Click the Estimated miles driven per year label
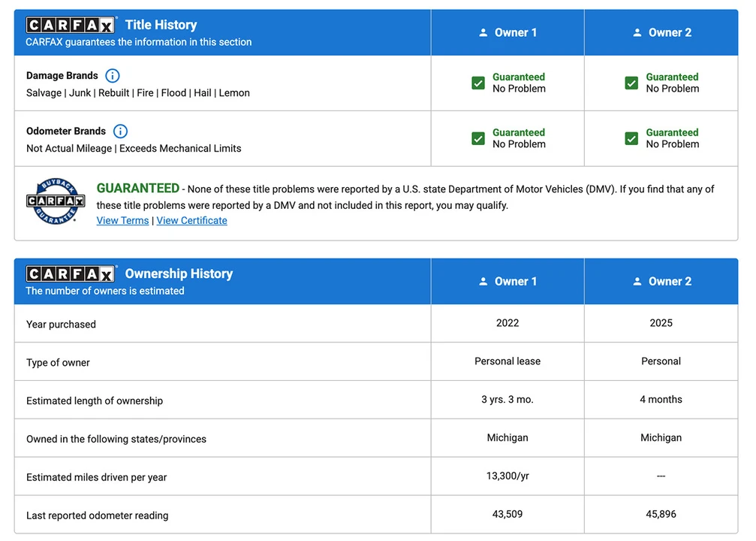Viewport: 756px width, 541px height. pyautogui.click(x=96, y=477)
